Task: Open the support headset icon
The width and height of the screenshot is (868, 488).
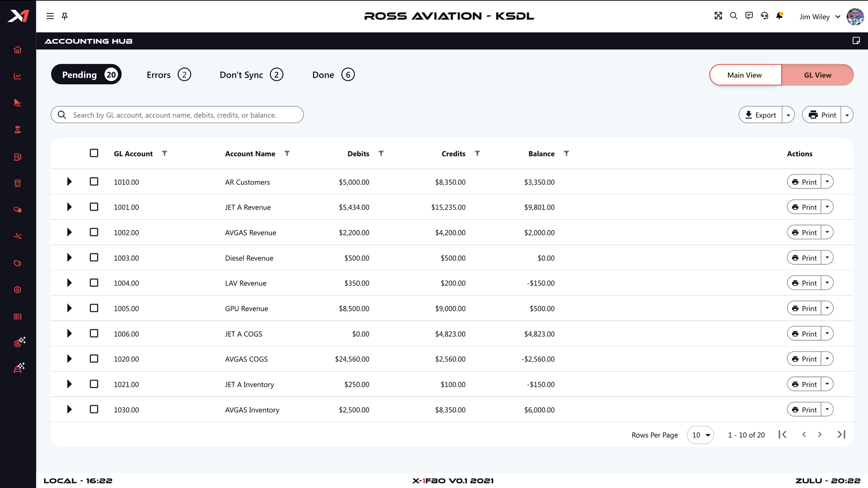Action: (x=764, y=16)
